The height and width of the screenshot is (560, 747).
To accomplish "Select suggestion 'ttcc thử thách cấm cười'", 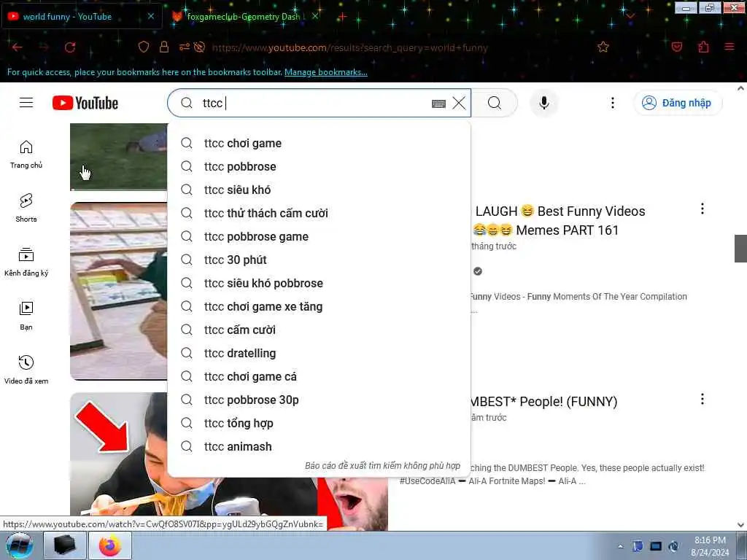I will tap(319, 214).
